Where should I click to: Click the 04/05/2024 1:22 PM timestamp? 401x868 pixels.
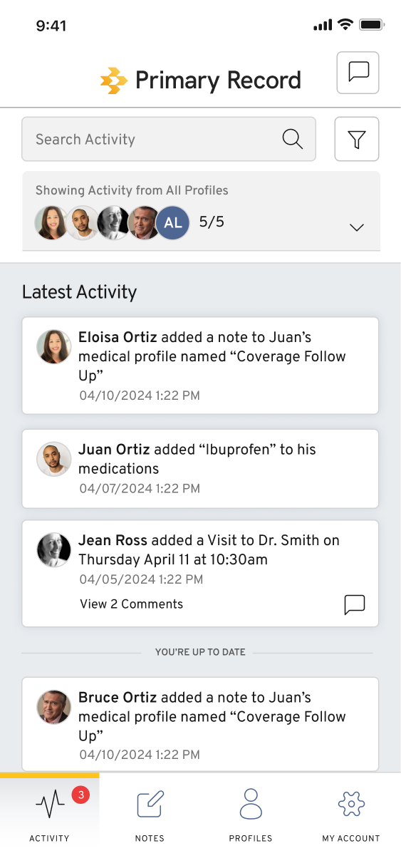[x=141, y=580]
